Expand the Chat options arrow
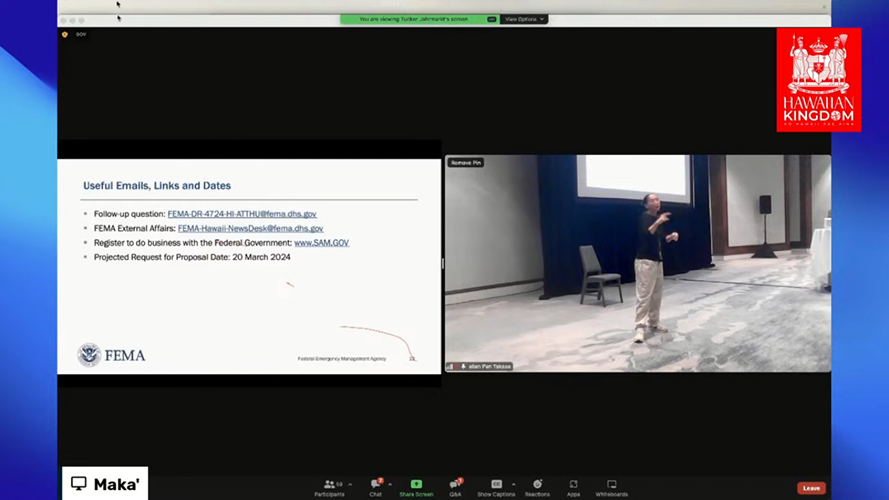 point(390,484)
